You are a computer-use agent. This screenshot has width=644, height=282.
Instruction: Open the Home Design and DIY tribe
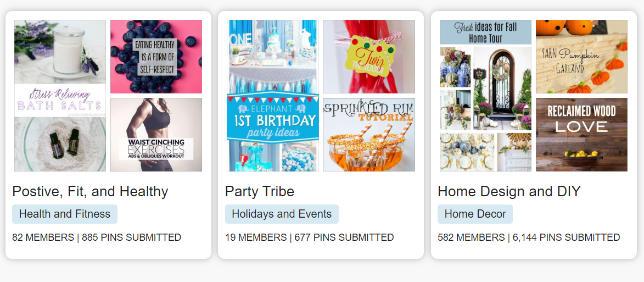coord(509,191)
